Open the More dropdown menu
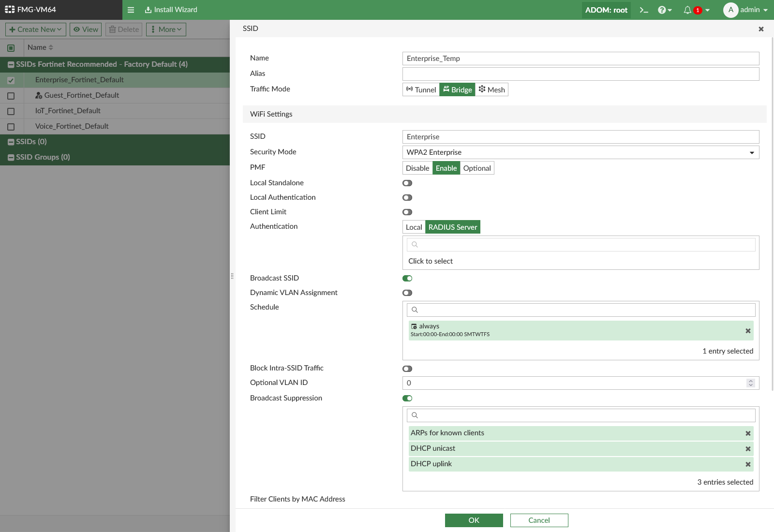Viewport: 774px width, 532px height. (x=166, y=30)
